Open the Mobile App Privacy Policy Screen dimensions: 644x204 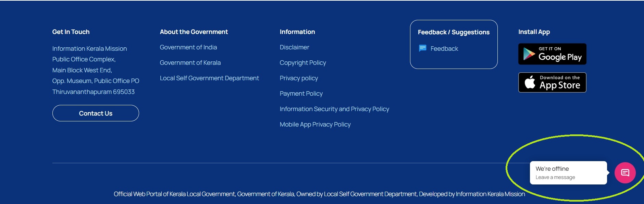315,124
